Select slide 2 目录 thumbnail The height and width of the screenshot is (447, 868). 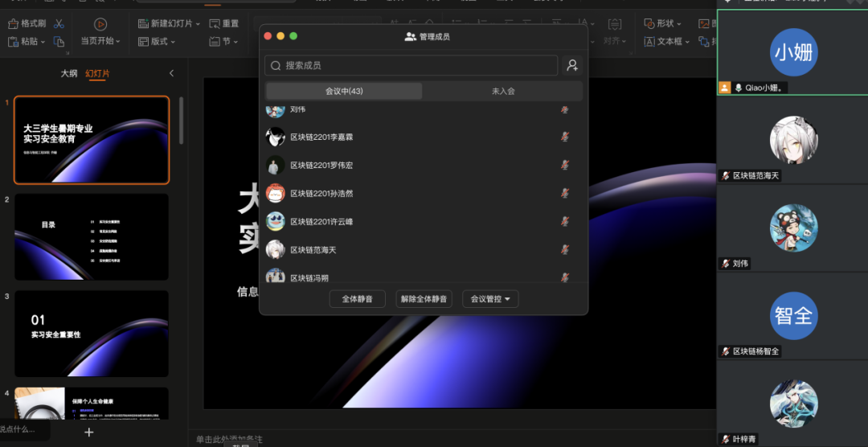[92, 236]
